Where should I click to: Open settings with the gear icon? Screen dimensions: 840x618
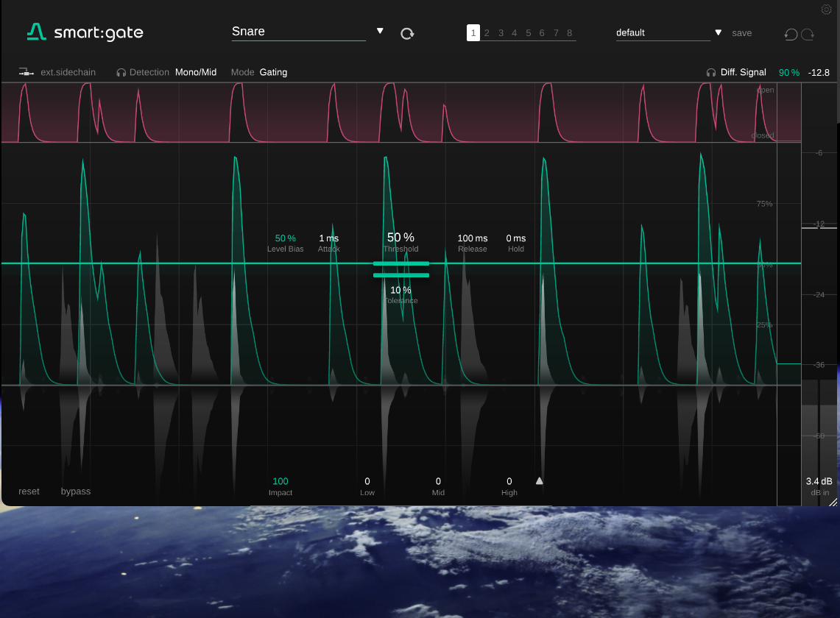(826, 10)
